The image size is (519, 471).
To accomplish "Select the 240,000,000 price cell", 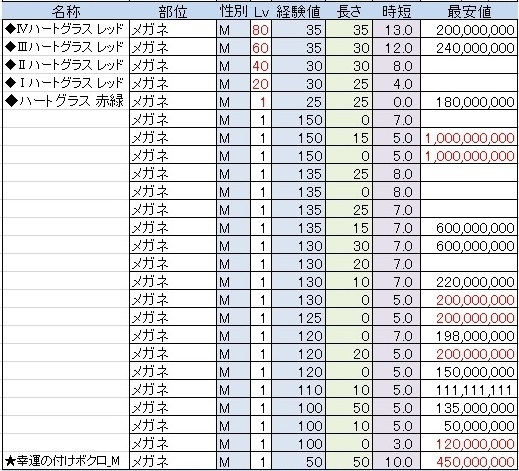I will coord(469,47).
